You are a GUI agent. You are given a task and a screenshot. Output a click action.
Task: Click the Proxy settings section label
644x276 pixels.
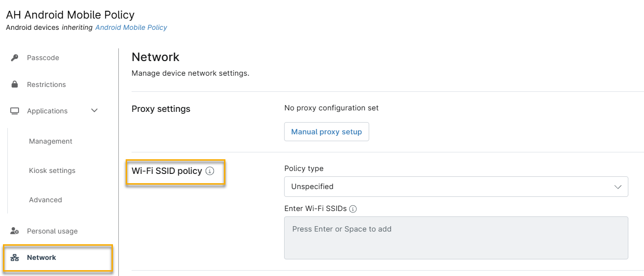161,109
